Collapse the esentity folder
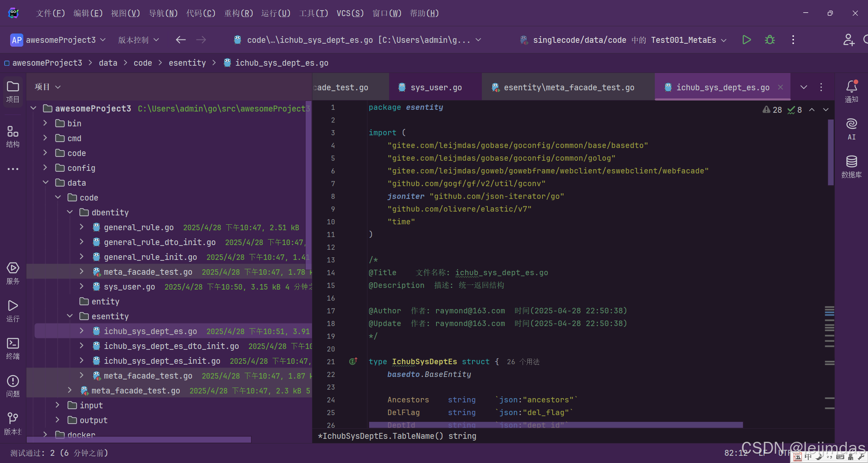Viewport: 868px width, 463px height. point(70,316)
